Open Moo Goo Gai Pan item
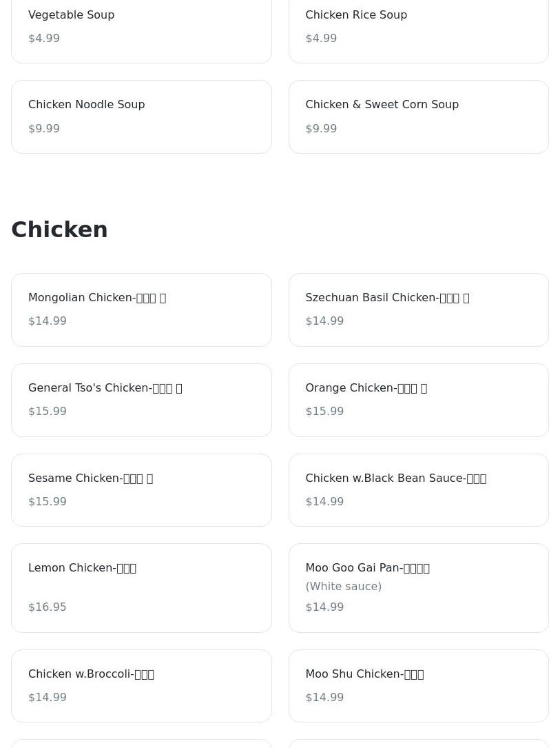 pos(419,588)
